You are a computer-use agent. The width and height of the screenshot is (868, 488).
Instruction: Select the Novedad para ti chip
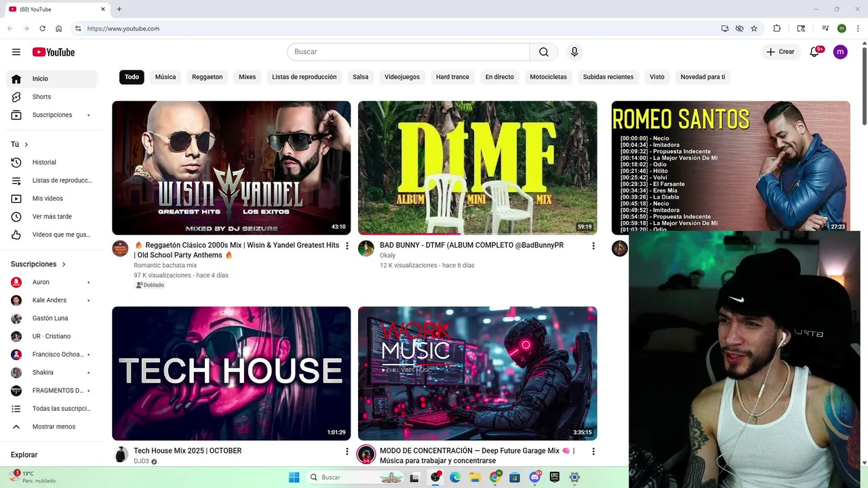point(703,77)
